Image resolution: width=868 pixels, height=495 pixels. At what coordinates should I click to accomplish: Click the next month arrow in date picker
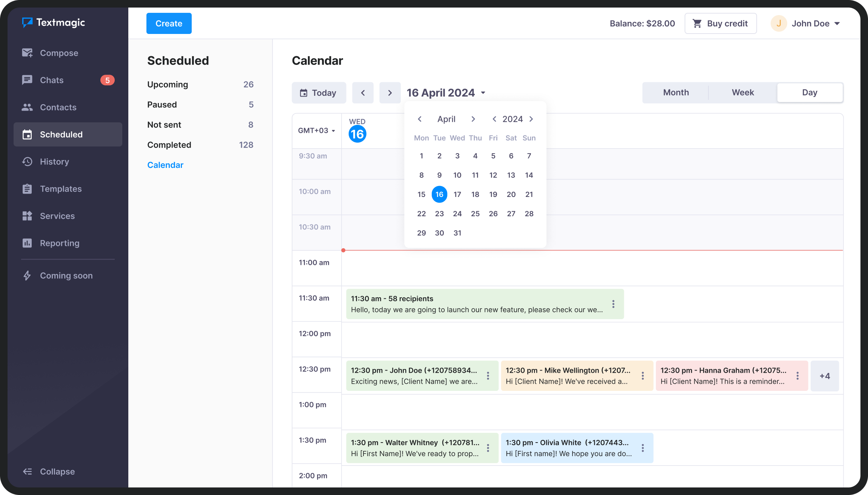click(473, 119)
